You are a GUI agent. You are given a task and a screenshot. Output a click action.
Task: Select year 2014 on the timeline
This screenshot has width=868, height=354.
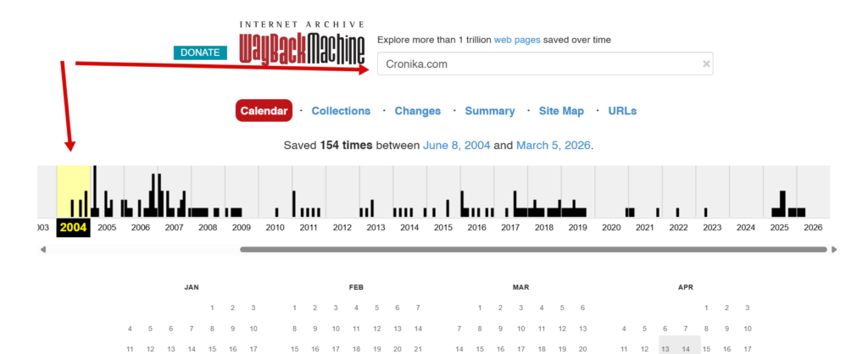[409, 227]
